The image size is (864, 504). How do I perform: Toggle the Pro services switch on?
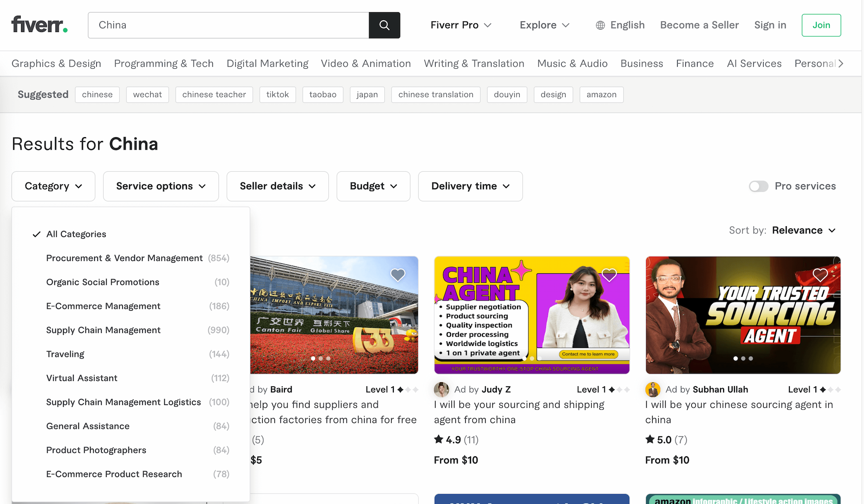[758, 185]
